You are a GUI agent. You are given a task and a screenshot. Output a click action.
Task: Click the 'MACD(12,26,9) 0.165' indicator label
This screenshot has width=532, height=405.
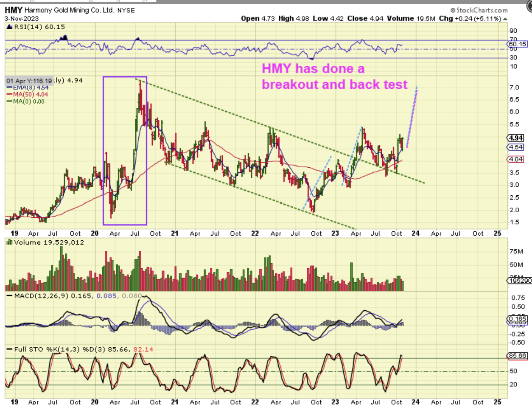point(53,295)
